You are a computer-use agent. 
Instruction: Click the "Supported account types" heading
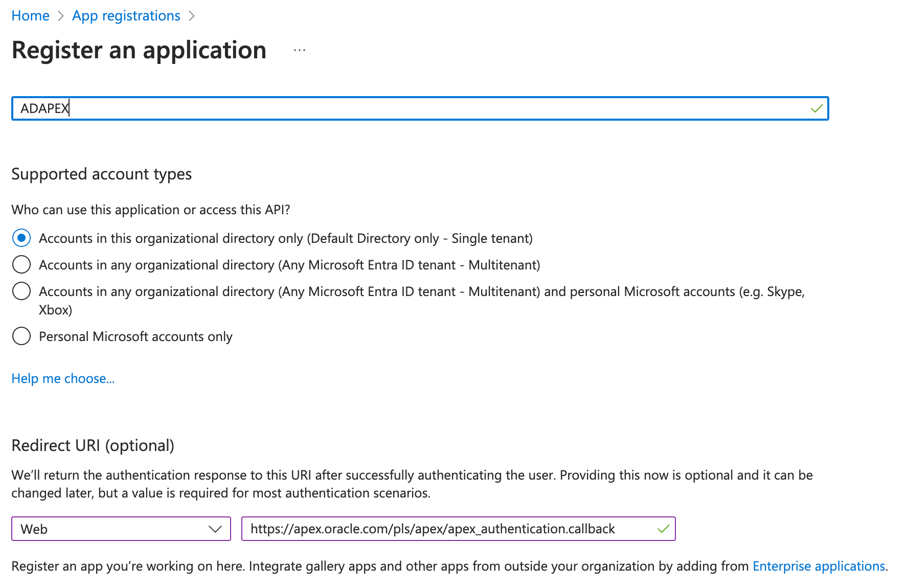pos(101,174)
